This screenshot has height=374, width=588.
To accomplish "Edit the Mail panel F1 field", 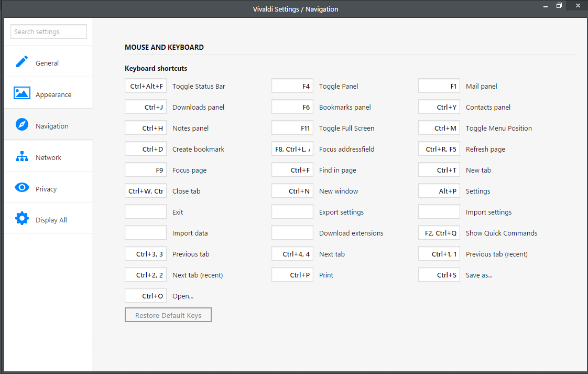I will pyautogui.click(x=439, y=86).
